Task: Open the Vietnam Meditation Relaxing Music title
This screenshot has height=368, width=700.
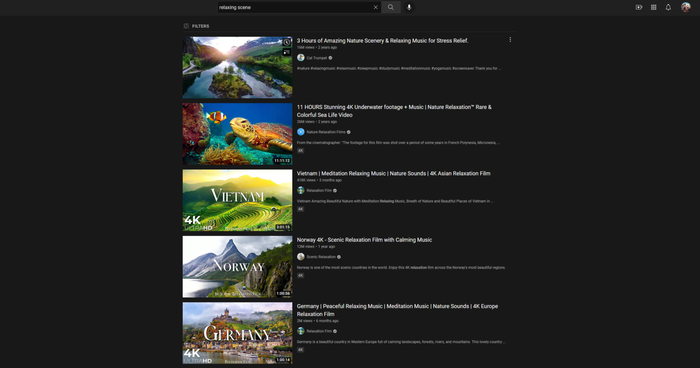Action: [393, 173]
